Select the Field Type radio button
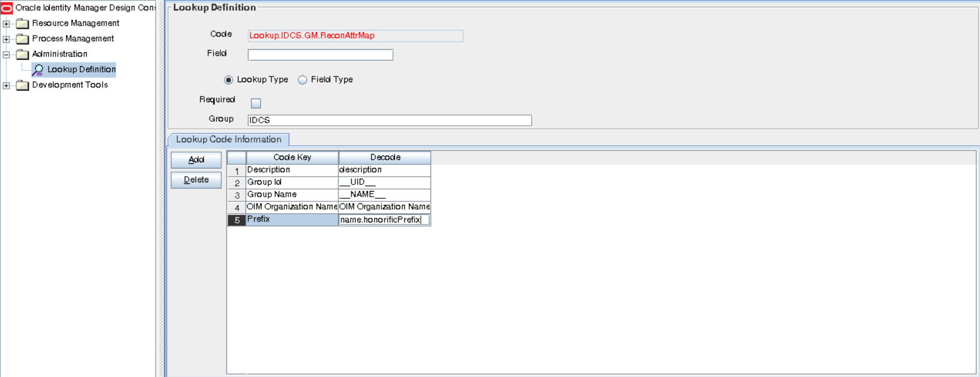Image resolution: width=980 pixels, height=377 pixels. pos(303,80)
